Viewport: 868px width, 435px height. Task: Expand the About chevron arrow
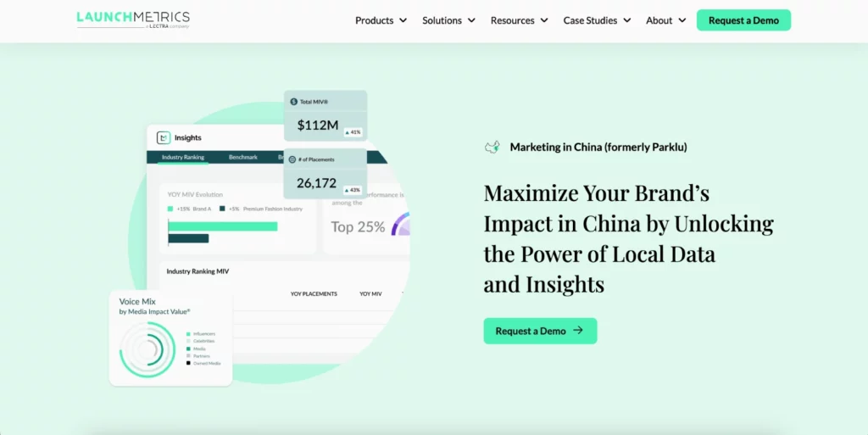pos(682,20)
